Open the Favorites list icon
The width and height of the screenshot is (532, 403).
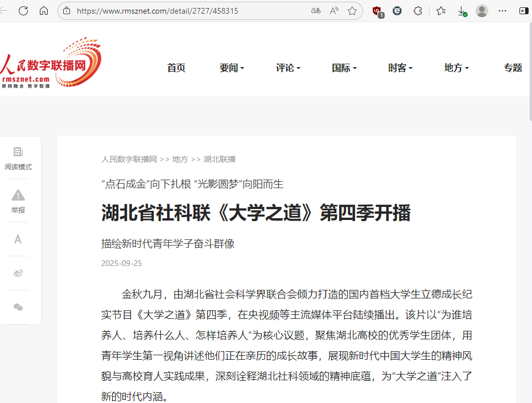(x=441, y=11)
